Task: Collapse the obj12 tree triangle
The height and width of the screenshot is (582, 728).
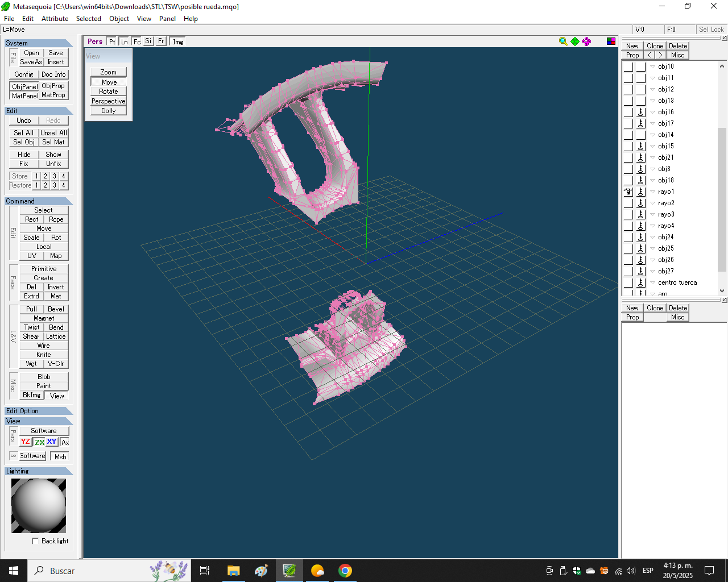Action: pos(652,89)
